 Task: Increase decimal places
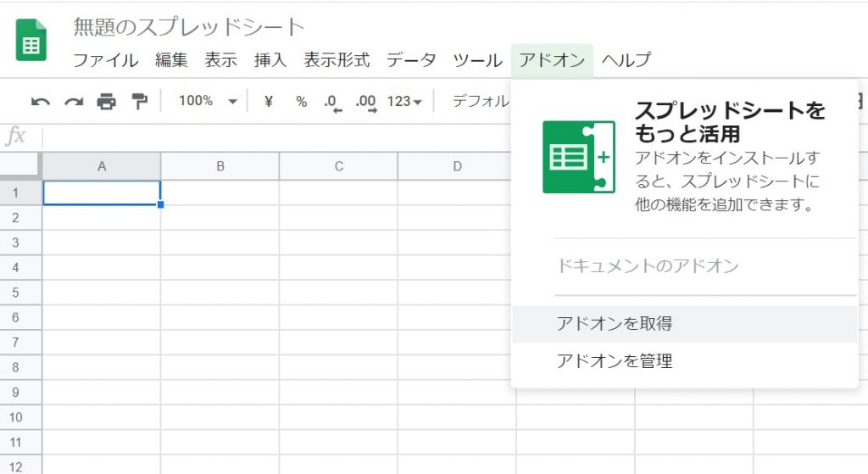(366, 103)
